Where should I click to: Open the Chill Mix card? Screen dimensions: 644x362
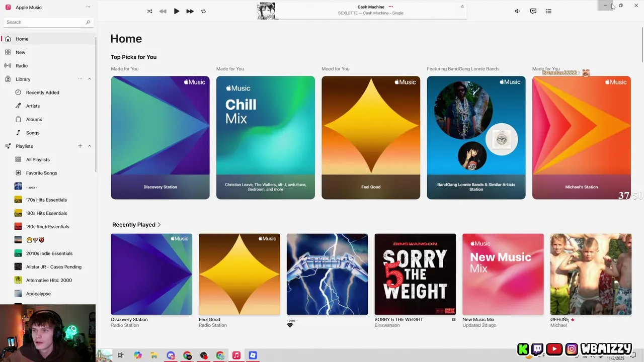coord(266,138)
